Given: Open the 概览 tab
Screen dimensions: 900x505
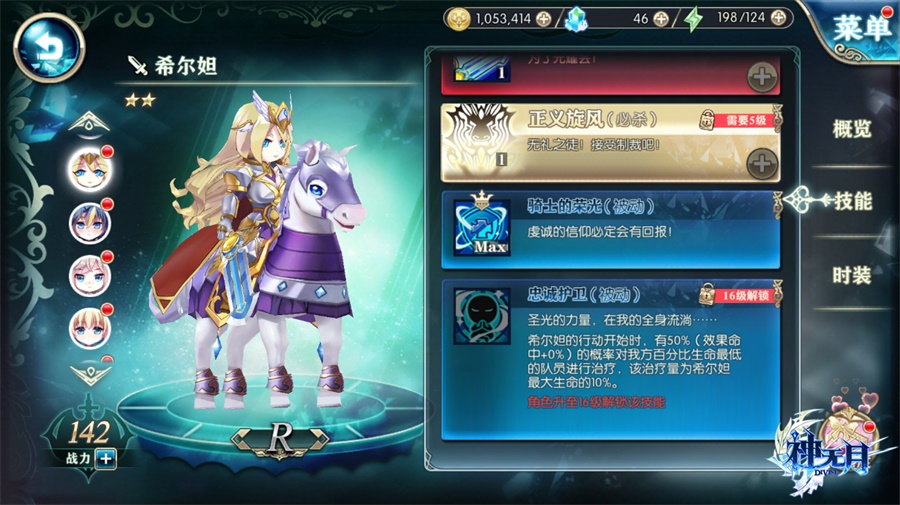Looking at the screenshot, I should click(x=852, y=129).
